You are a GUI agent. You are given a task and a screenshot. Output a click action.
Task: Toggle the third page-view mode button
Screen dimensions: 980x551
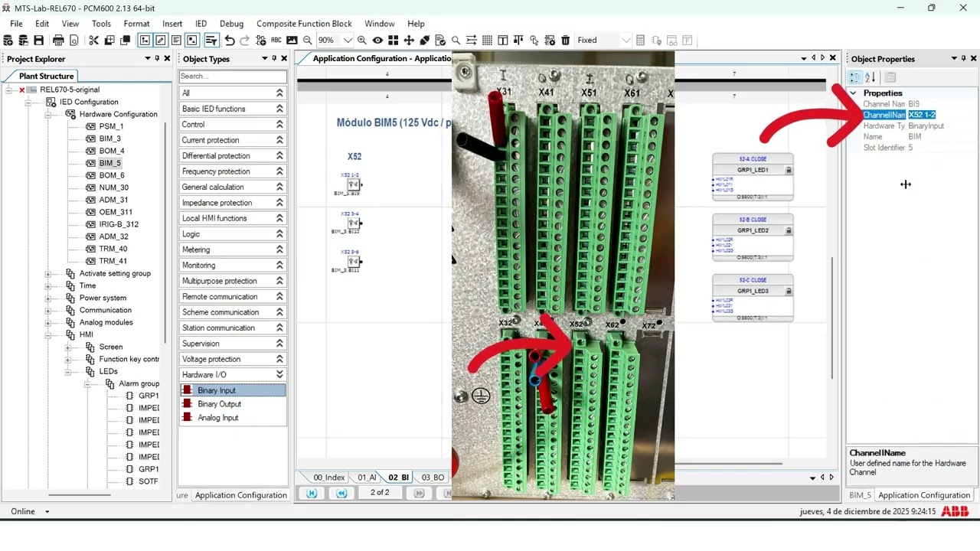(x=176, y=41)
